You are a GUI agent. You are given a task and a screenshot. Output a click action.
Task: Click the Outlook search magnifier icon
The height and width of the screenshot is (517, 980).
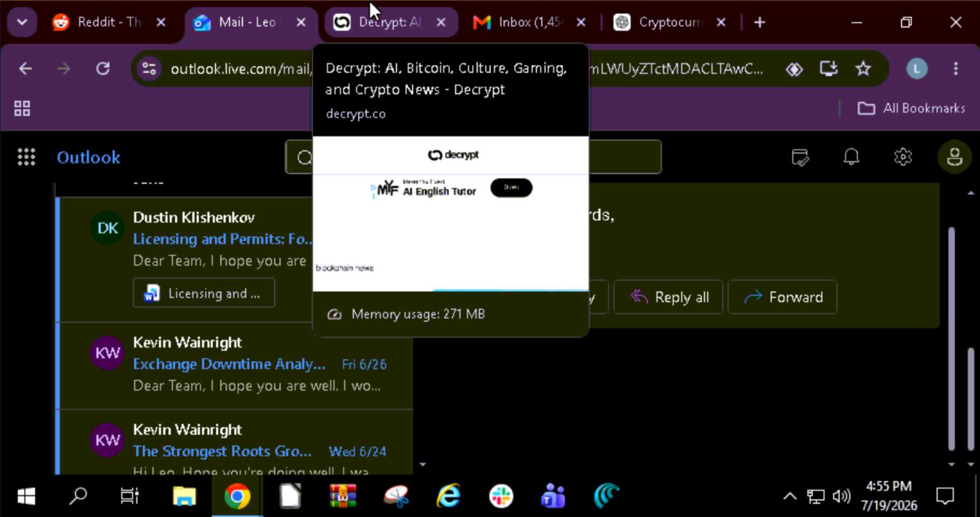point(305,157)
